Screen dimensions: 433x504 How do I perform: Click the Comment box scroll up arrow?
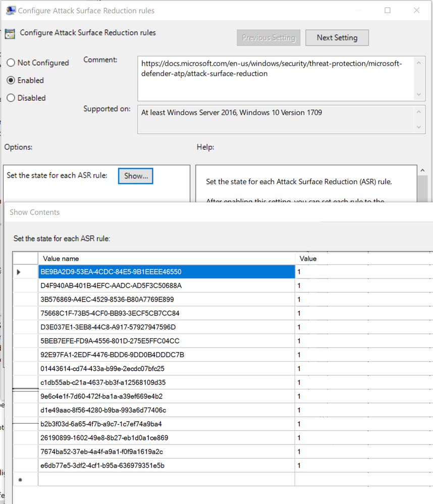418,63
